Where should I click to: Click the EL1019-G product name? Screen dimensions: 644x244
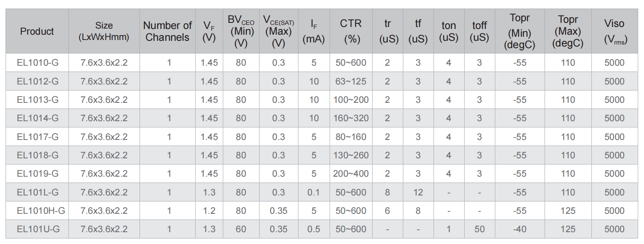(37, 173)
